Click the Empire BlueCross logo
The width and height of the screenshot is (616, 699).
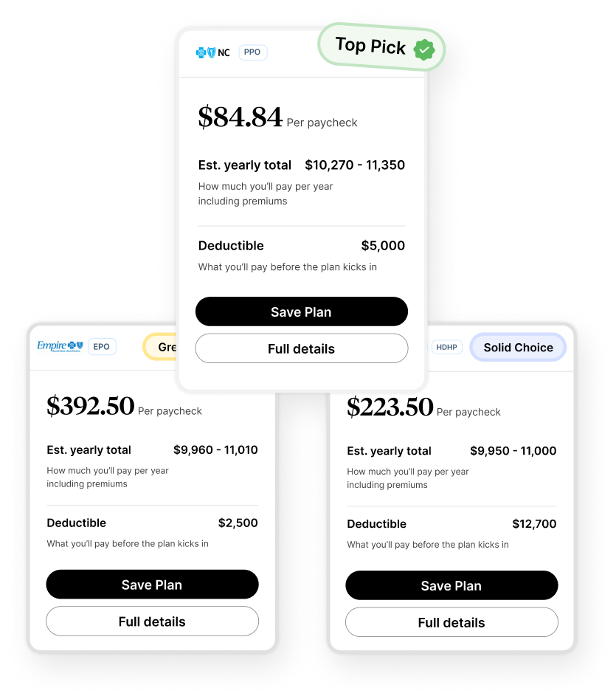coord(60,346)
